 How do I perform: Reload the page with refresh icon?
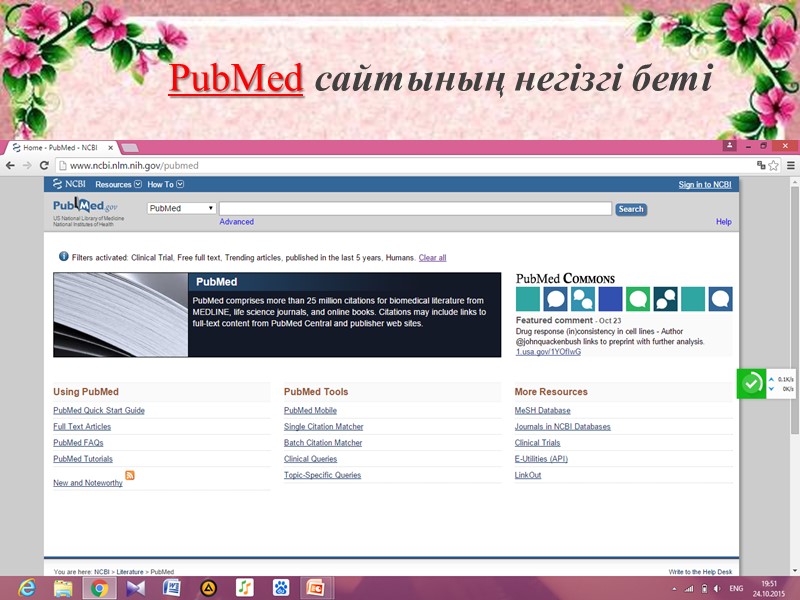[x=44, y=165]
